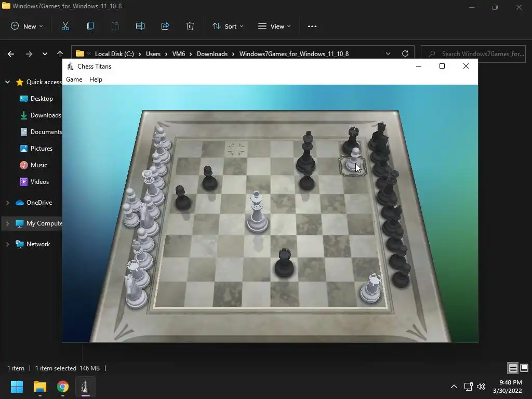Screen dimensions: 532x399
Task: Select OneDrive in the sidebar
Action: 34,203
